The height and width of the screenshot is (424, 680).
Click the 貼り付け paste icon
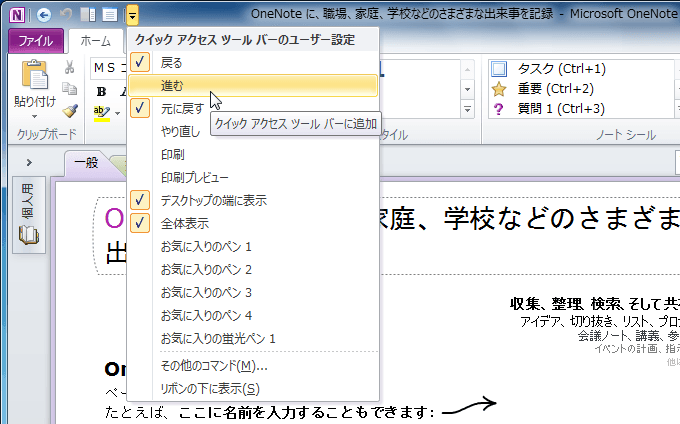coord(35,75)
